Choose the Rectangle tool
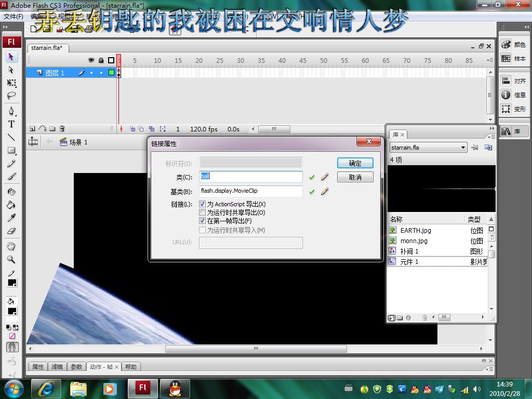532x399 pixels. coord(11,150)
